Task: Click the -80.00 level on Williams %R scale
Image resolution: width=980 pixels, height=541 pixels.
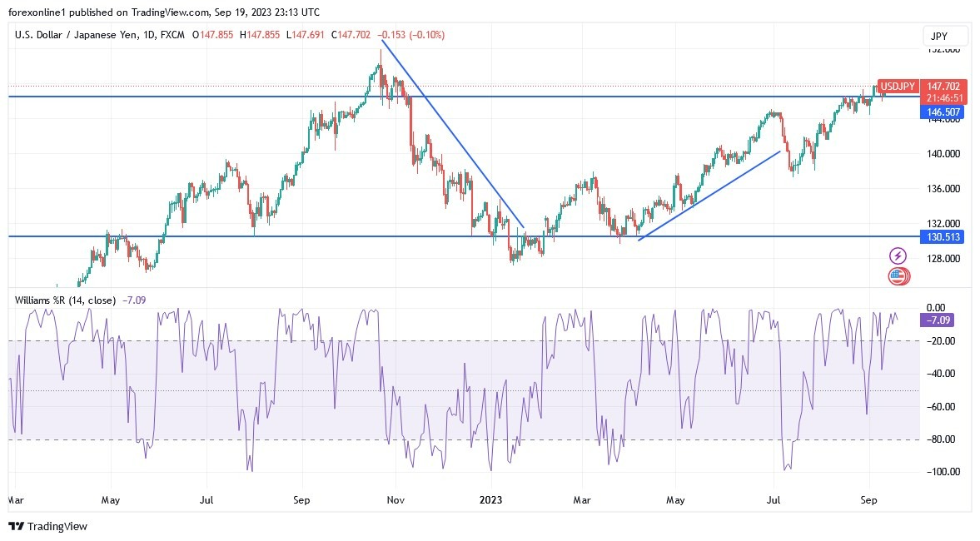Action: point(941,439)
